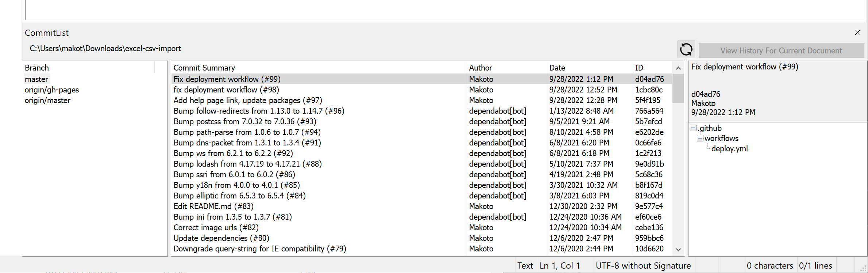This screenshot has width=868, height=273.
Task: Click the editor text area above CommitList
Action: pos(445,10)
